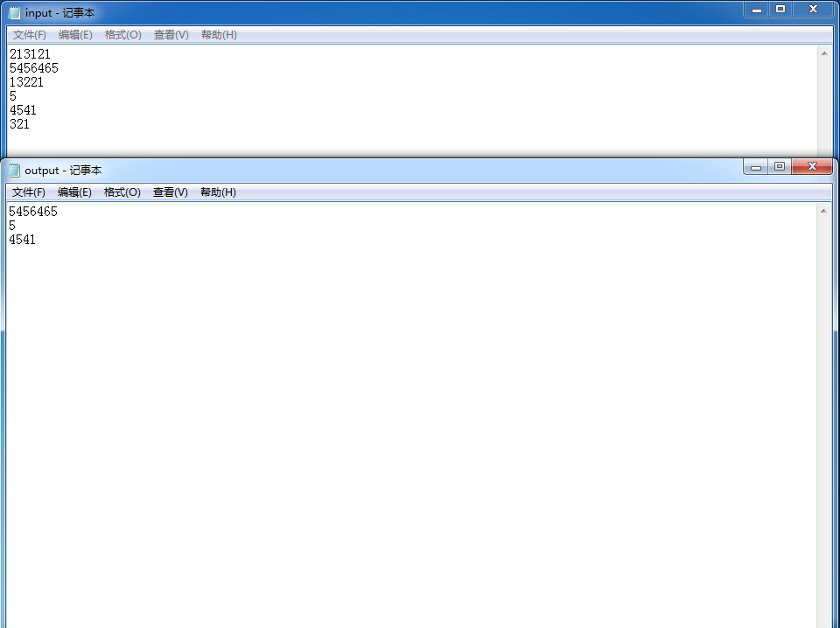Click line 4541 in input window
The width and height of the screenshot is (840, 628).
23,109
